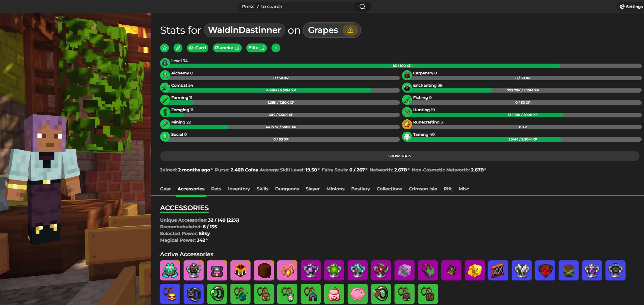The image size is (644, 305).
Task: Click the warning triangle beside Grapes
Action: coord(350,30)
